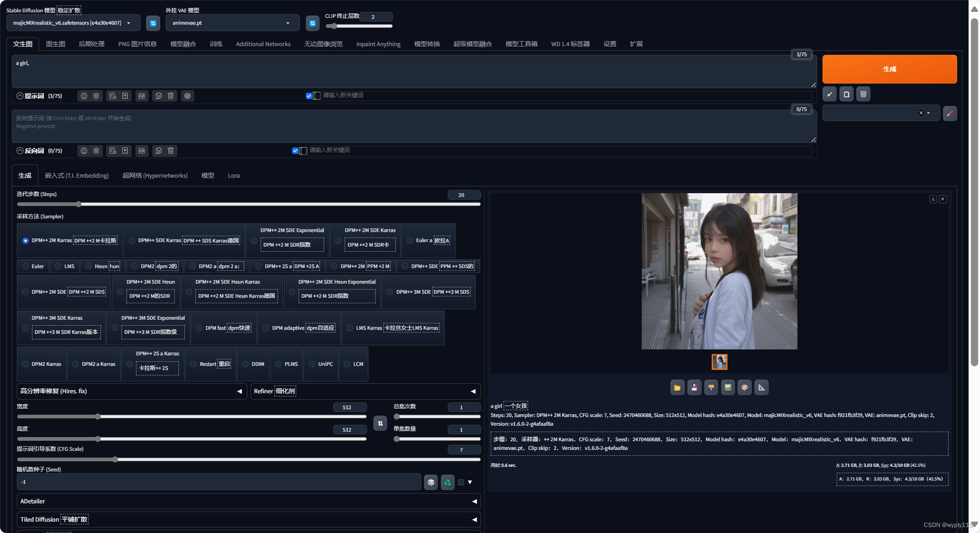Toggle the extra seed options checkbox
Viewport: 980px width, 533px height.
pyautogui.click(x=461, y=482)
